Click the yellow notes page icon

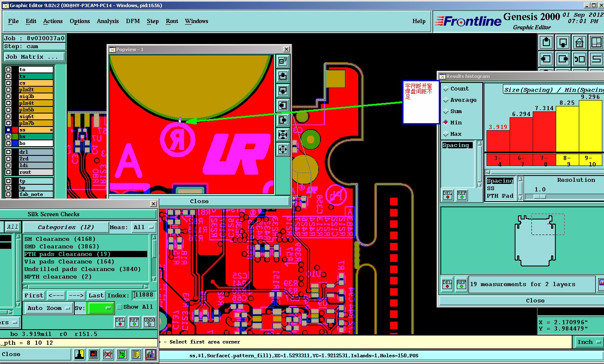[x=136, y=354]
